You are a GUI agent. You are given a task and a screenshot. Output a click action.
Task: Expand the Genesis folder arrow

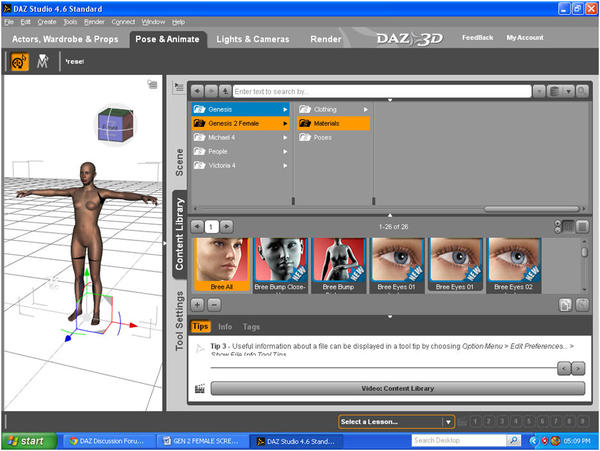[285, 110]
